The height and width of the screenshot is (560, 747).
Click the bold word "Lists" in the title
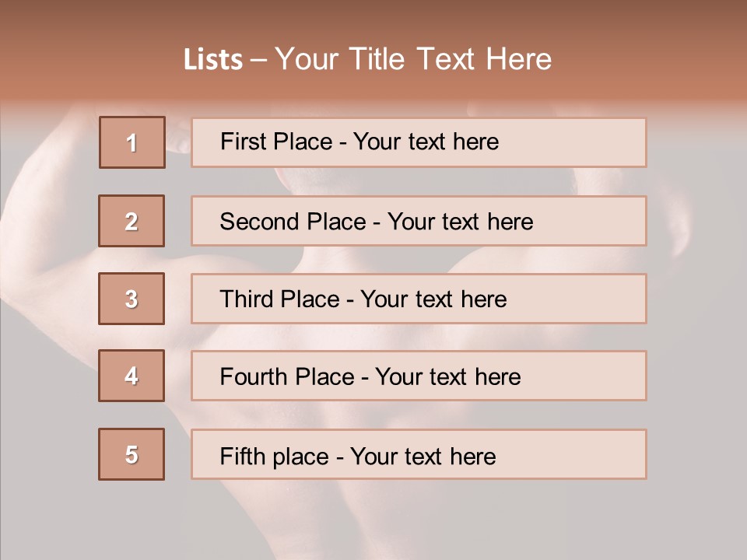[x=213, y=60]
